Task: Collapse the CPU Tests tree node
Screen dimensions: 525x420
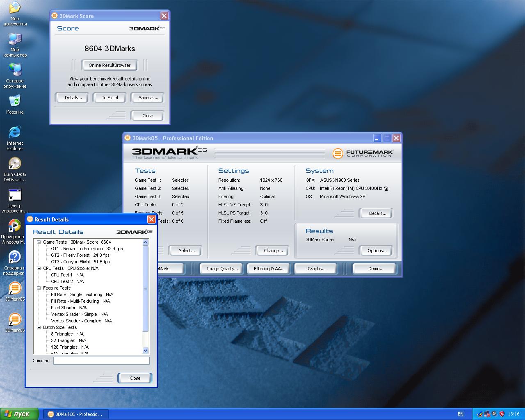Action: (x=39, y=268)
